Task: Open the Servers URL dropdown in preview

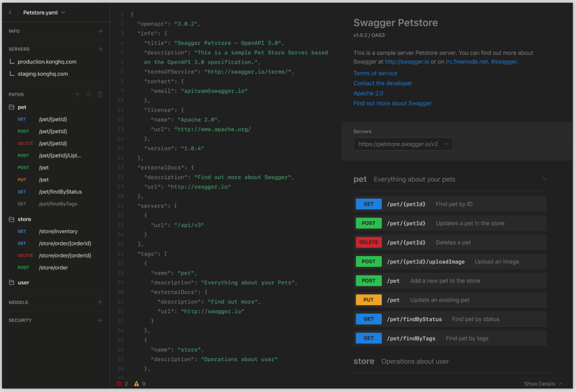Action: [403, 144]
